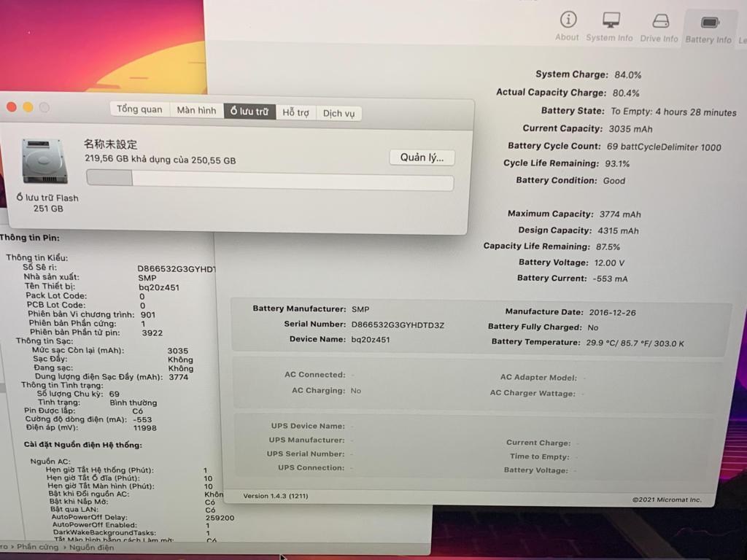Click the flash storage disk icon
This screenshot has height=560, width=747.
point(44,161)
